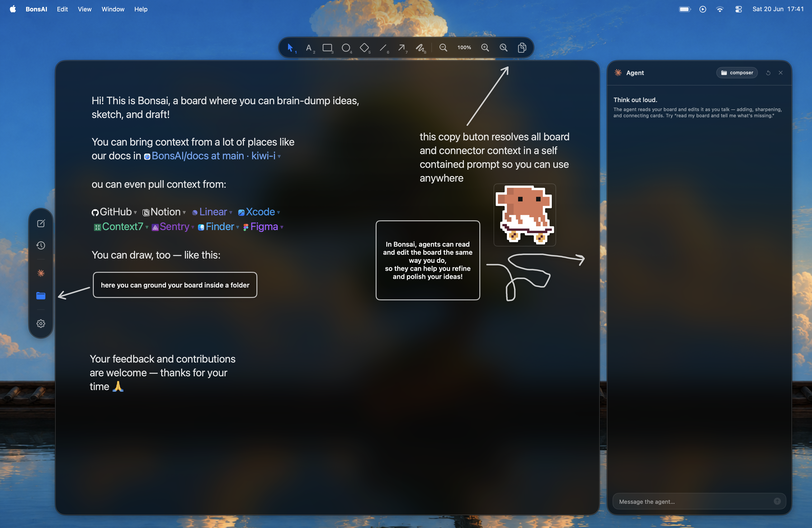Open settings gear in sidebar
This screenshot has width=812, height=528.
(x=41, y=323)
